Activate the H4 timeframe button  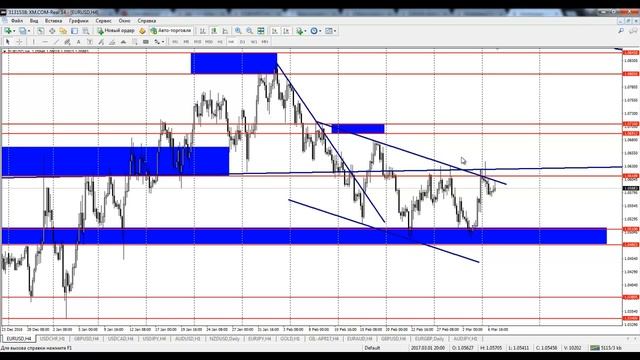click(231, 42)
